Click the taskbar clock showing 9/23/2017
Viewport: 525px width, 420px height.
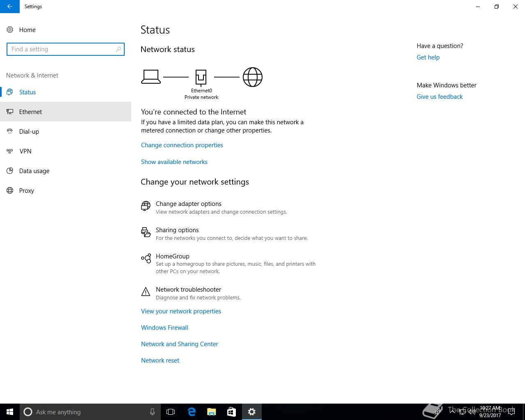point(490,412)
